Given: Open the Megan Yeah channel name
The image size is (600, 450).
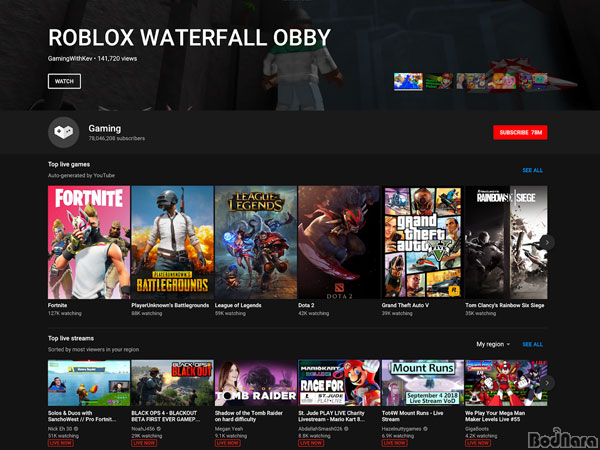Looking at the screenshot, I should [229, 429].
